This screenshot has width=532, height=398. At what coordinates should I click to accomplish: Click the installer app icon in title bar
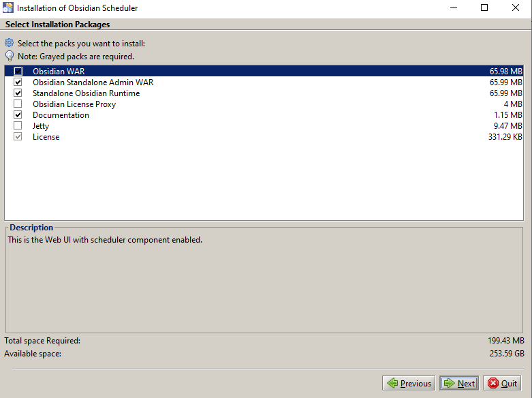(7, 7)
